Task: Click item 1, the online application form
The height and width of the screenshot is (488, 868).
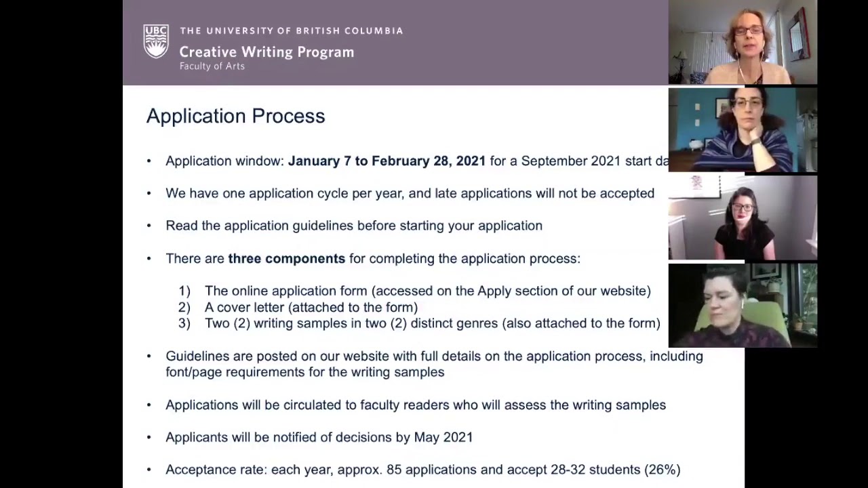Action: (x=427, y=291)
